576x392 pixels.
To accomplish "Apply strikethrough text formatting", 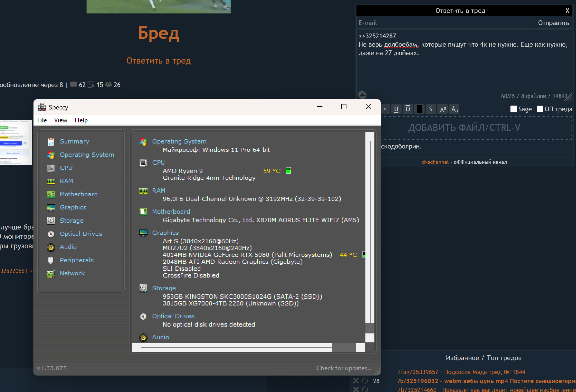I will tap(431, 109).
